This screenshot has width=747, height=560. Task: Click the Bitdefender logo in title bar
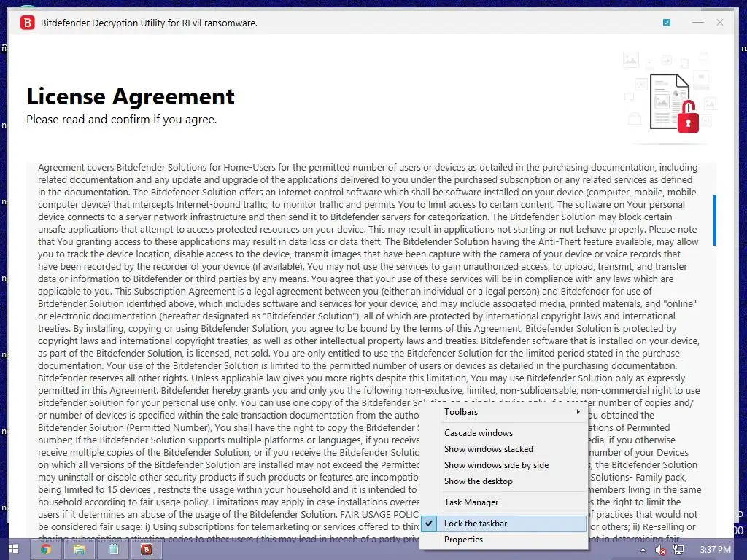28,23
